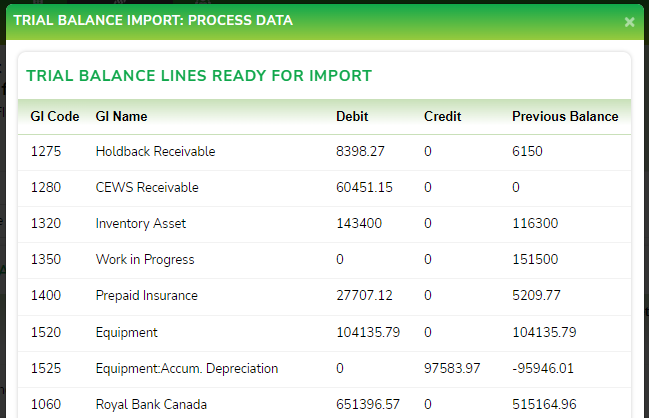This screenshot has height=418, width=649.
Task: Click the Gl Name column header
Action: 121,116
